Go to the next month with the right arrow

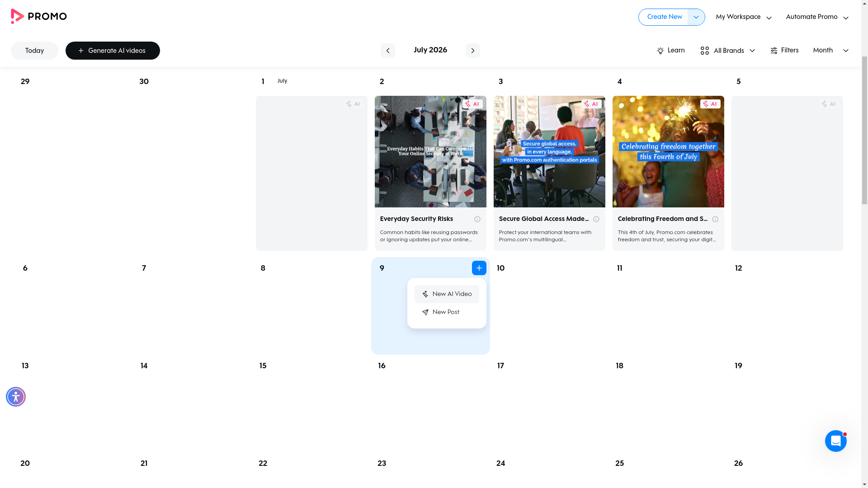click(x=472, y=51)
